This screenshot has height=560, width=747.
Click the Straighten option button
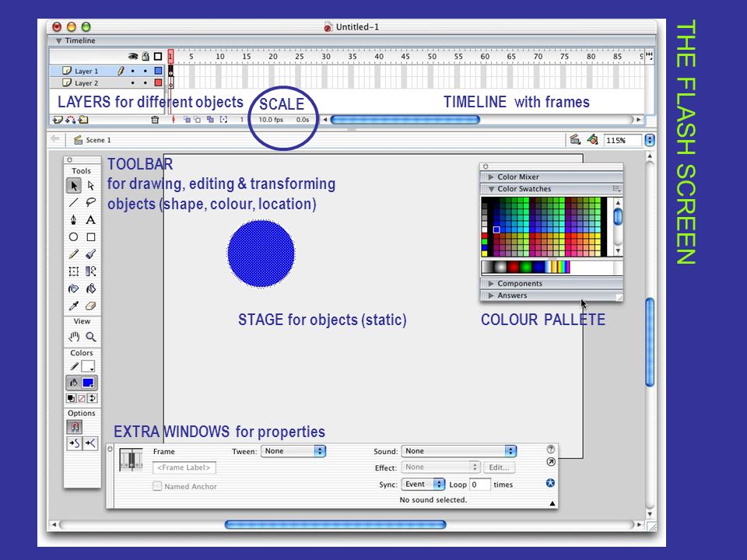click(x=90, y=444)
